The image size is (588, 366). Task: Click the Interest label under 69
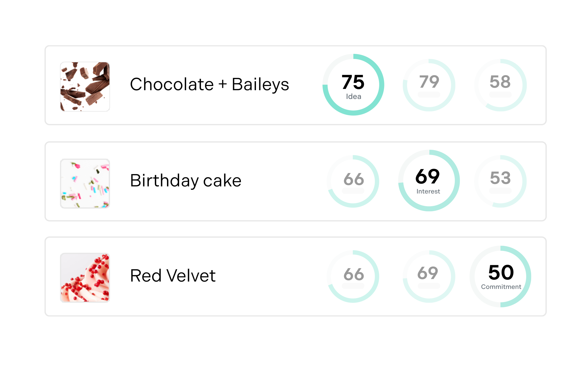coord(428,191)
